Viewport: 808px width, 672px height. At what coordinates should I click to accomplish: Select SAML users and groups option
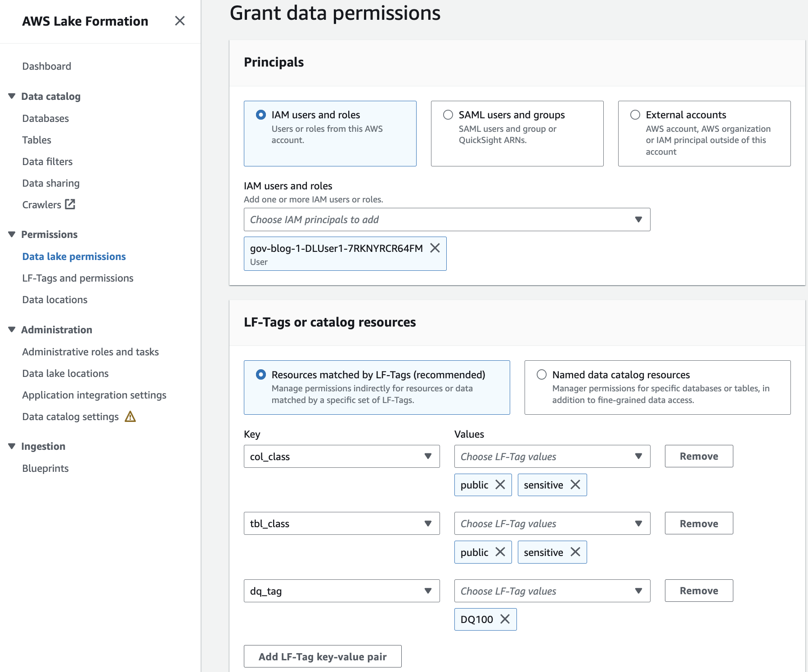(x=448, y=115)
